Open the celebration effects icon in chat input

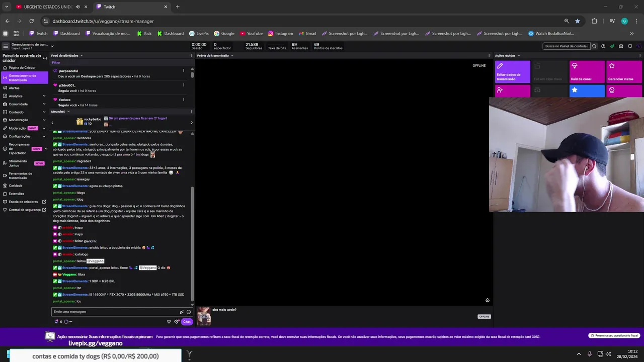tap(182, 312)
